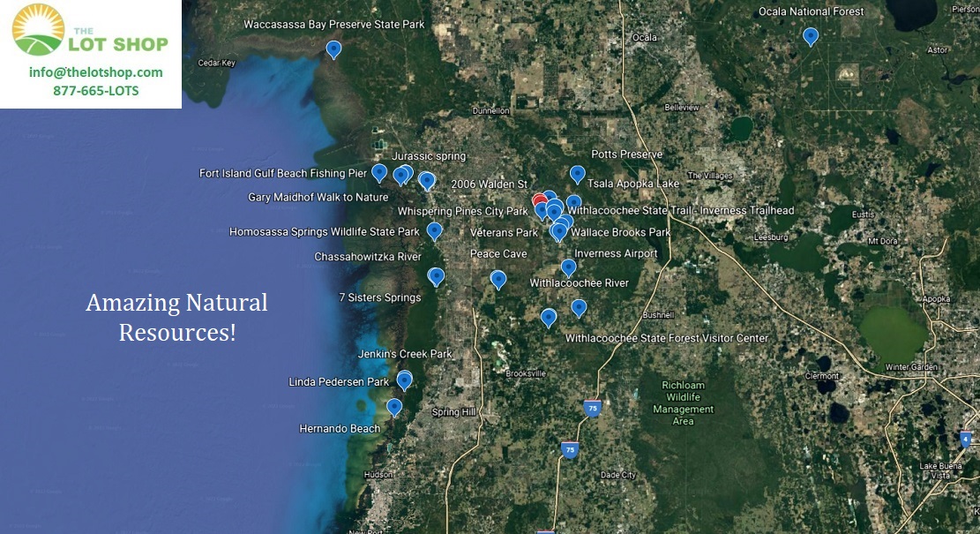
Task: Click the Interstate 4 highway shield
Action: click(967, 439)
